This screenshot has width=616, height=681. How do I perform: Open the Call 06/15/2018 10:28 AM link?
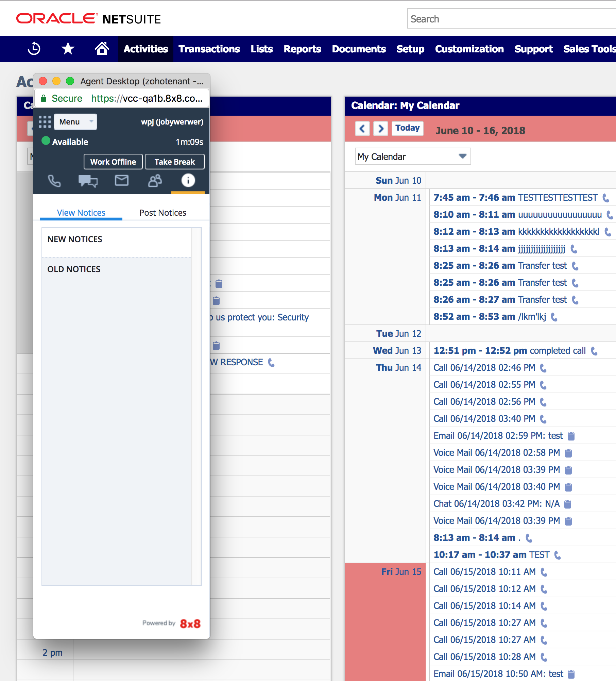[x=484, y=657]
